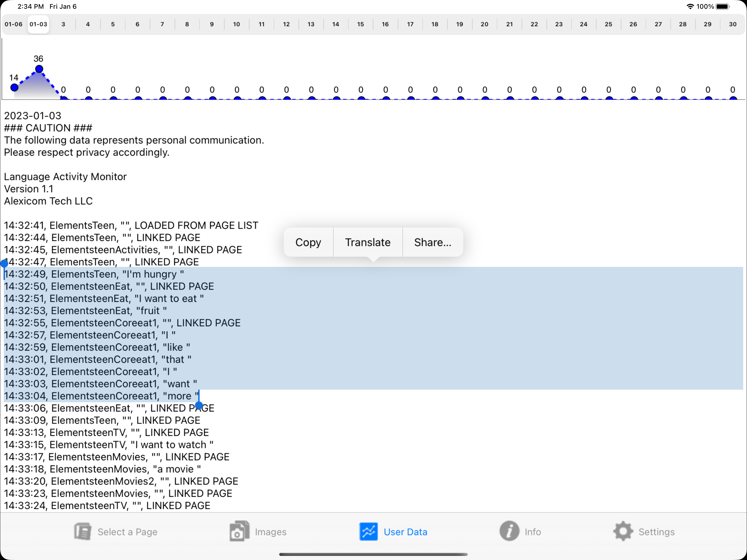The width and height of the screenshot is (747, 560).
Task: Choose Translate from the selection popup
Action: [x=368, y=242]
